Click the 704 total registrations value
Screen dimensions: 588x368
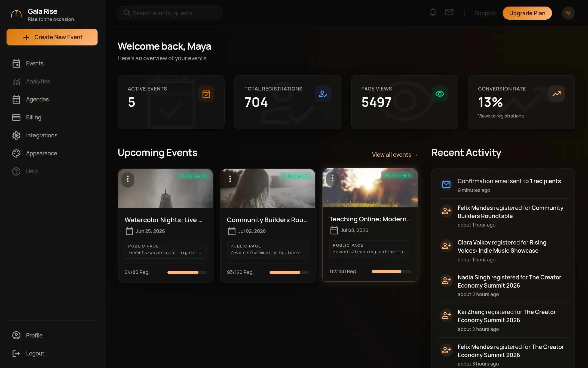coord(256,102)
